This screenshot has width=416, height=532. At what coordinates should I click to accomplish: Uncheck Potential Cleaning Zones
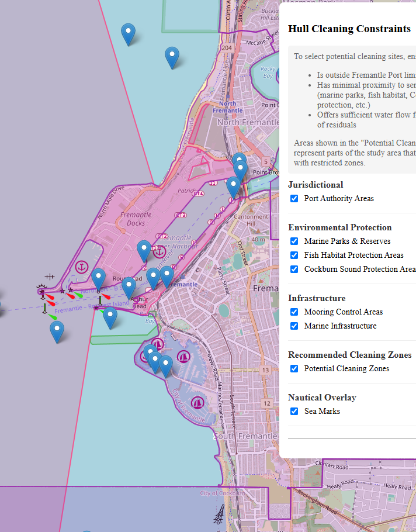point(294,369)
